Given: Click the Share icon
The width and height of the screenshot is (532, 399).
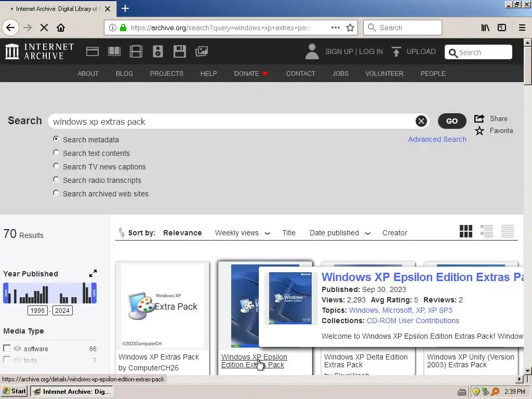Looking at the screenshot, I should pos(479,118).
